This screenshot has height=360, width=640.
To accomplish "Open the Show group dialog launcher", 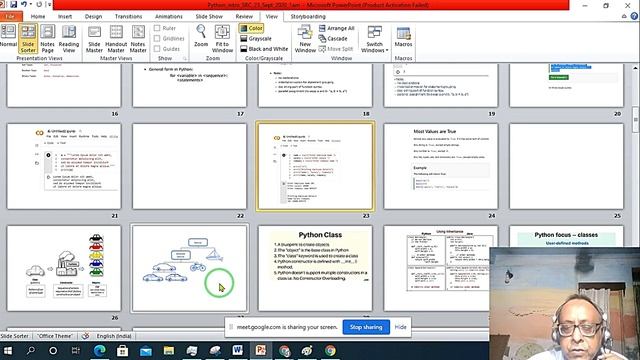I will (x=184, y=58).
